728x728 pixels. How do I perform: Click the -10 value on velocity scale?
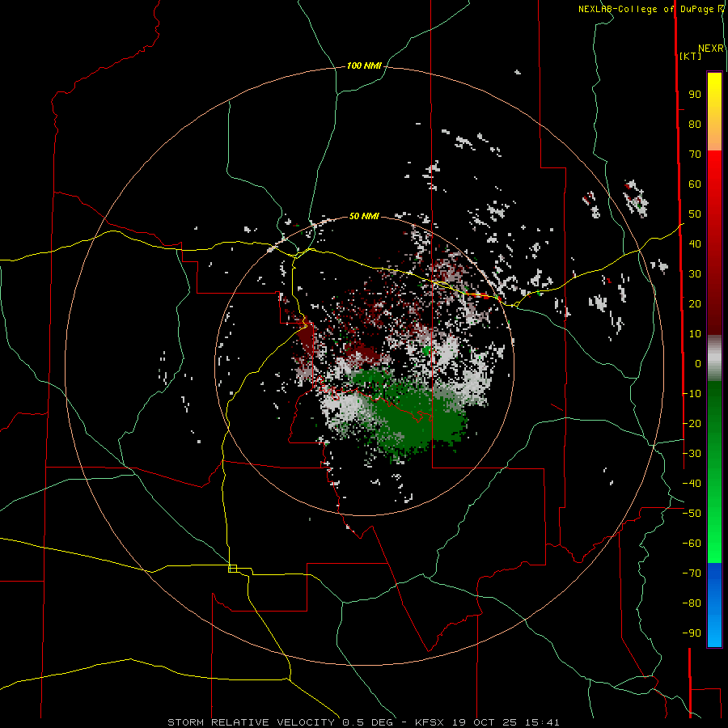[692, 394]
